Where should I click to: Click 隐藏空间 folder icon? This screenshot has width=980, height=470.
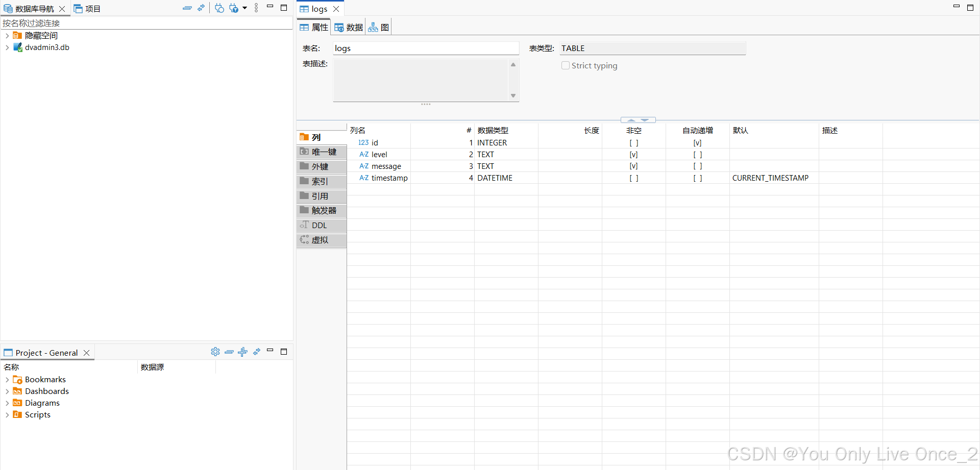[17, 36]
